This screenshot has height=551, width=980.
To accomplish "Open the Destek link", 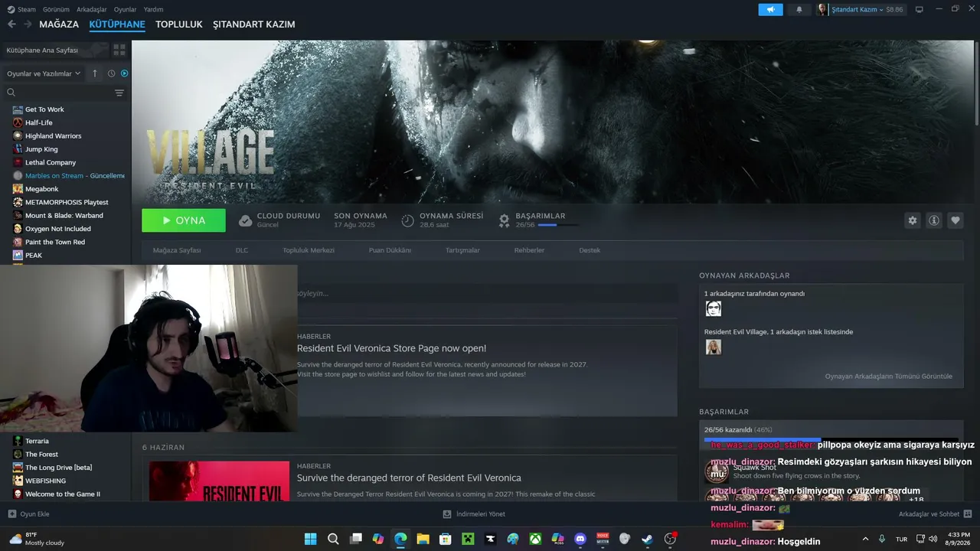I will [x=590, y=250].
